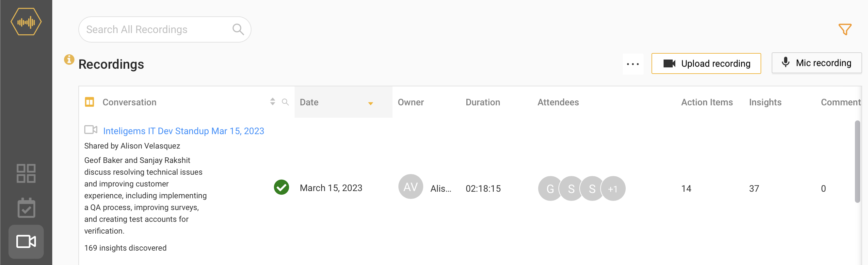
Task: Toggle Date column sort arrow
Action: pos(370,103)
